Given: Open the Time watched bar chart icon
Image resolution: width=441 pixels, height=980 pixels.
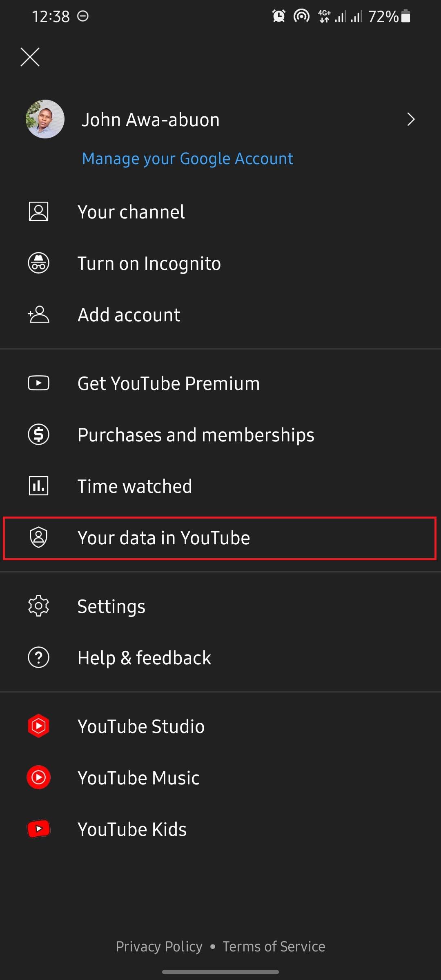Looking at the screenshot, I should [x=39, y=486].
